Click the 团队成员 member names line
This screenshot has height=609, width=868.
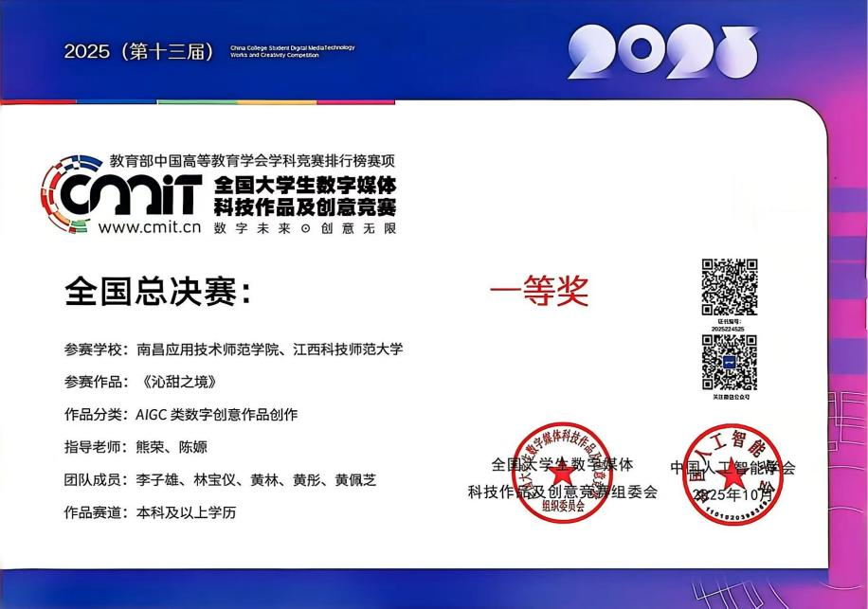tap(257, 480)
